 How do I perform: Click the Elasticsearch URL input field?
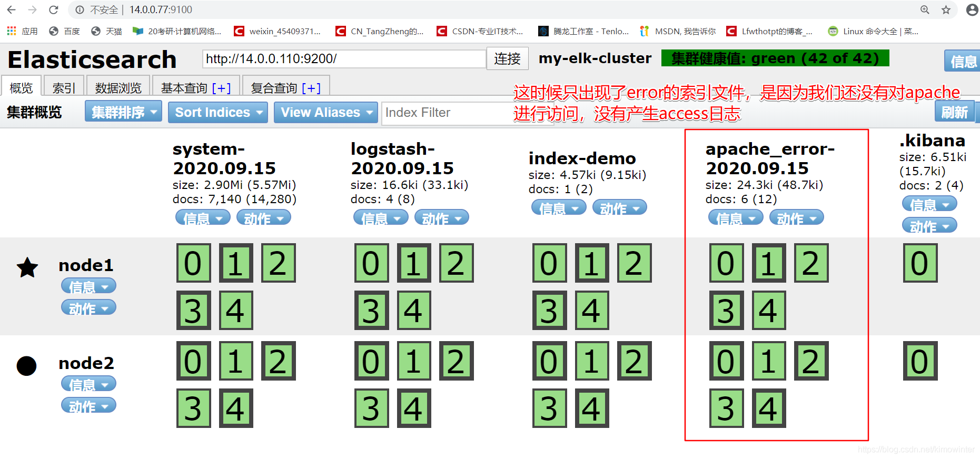[x=344, y=58]
